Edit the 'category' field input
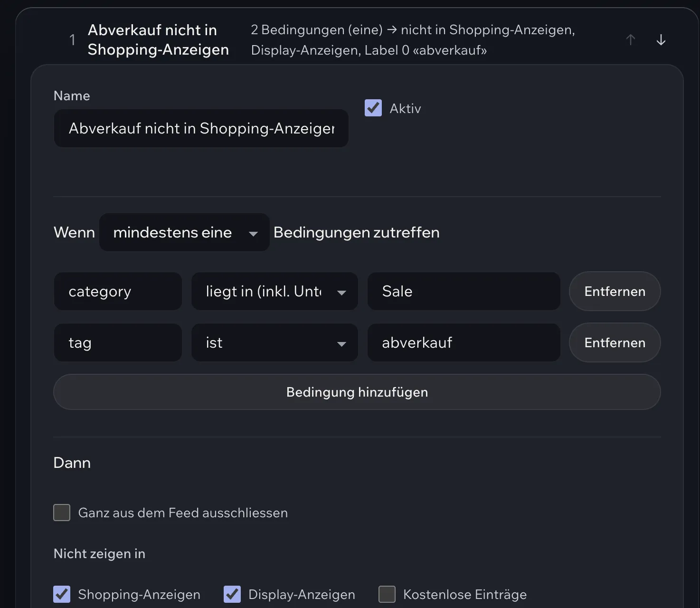 coord(118,291)
